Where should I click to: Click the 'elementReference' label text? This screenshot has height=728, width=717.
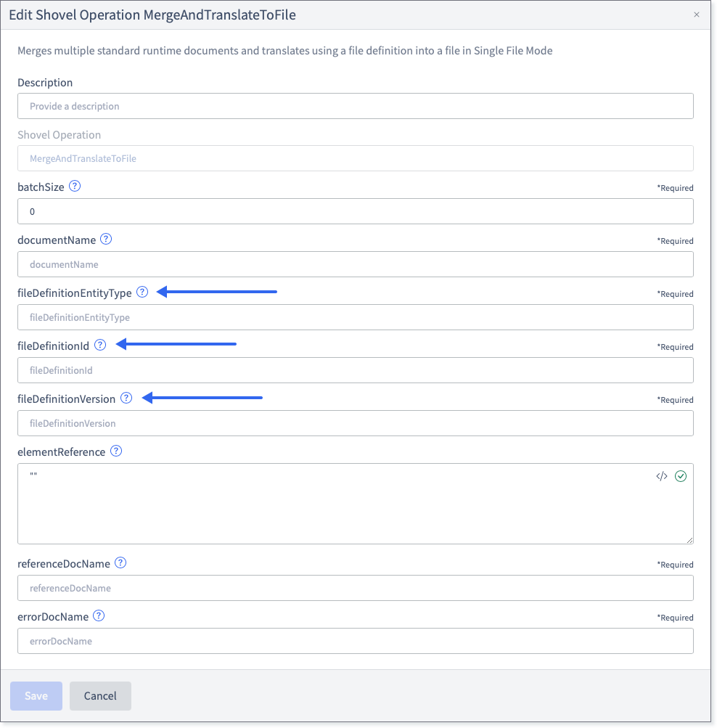[61, 451]
